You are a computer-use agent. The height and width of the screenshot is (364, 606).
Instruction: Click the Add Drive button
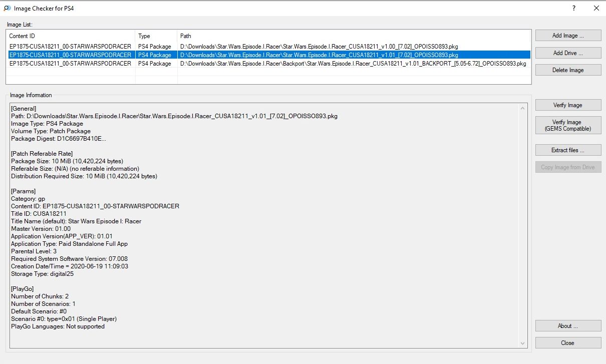[x=568, y=53]
